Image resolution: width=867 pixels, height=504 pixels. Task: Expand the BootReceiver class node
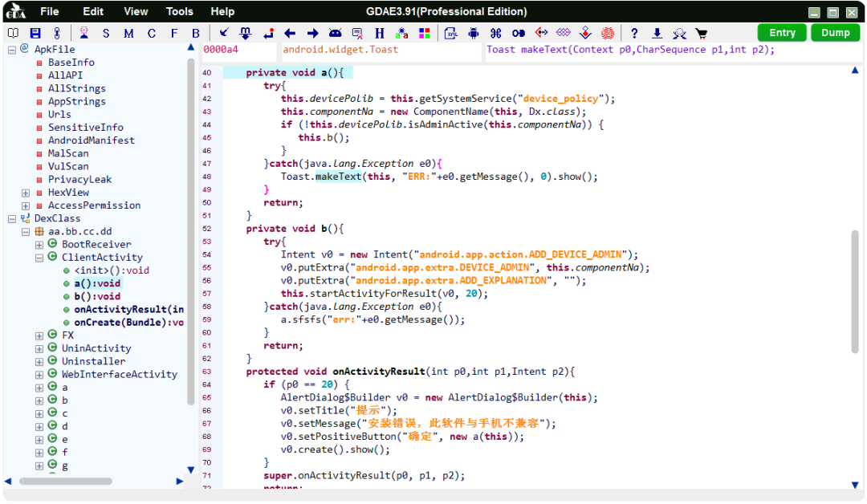[39, 245]
